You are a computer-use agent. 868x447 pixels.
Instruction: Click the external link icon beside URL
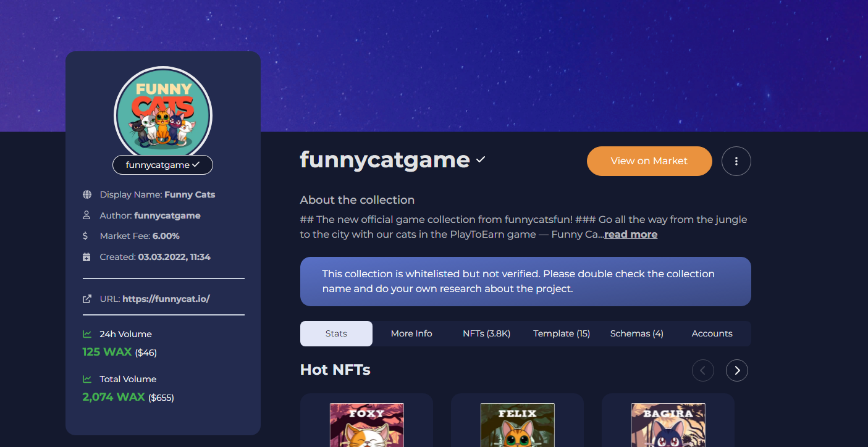point(87,299)
